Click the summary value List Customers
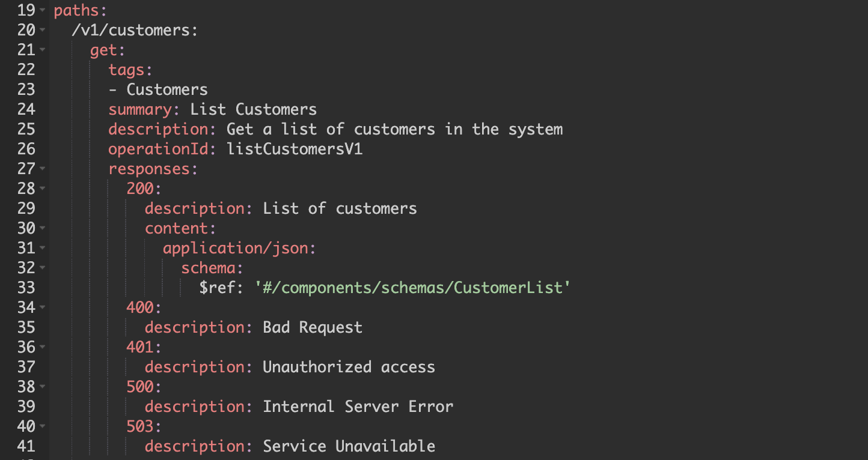The image size is (868, 460). pos(254,109)
